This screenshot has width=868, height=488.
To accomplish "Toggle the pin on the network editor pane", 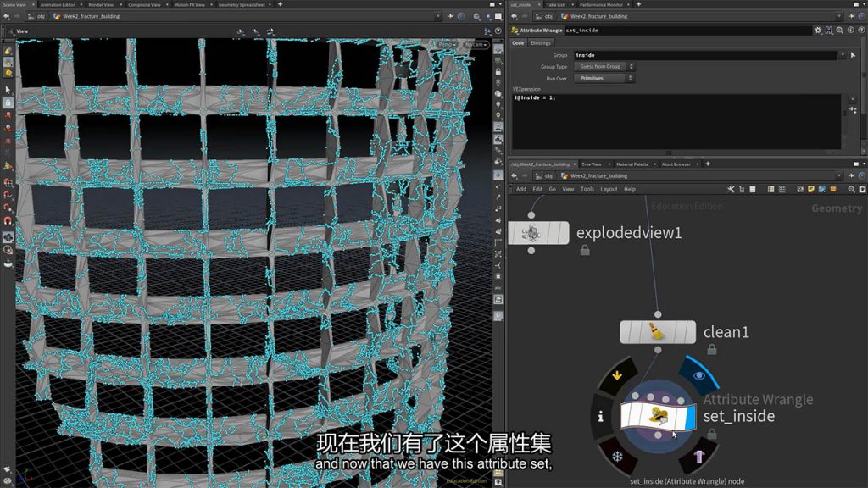I will click(x=851, y=176).
